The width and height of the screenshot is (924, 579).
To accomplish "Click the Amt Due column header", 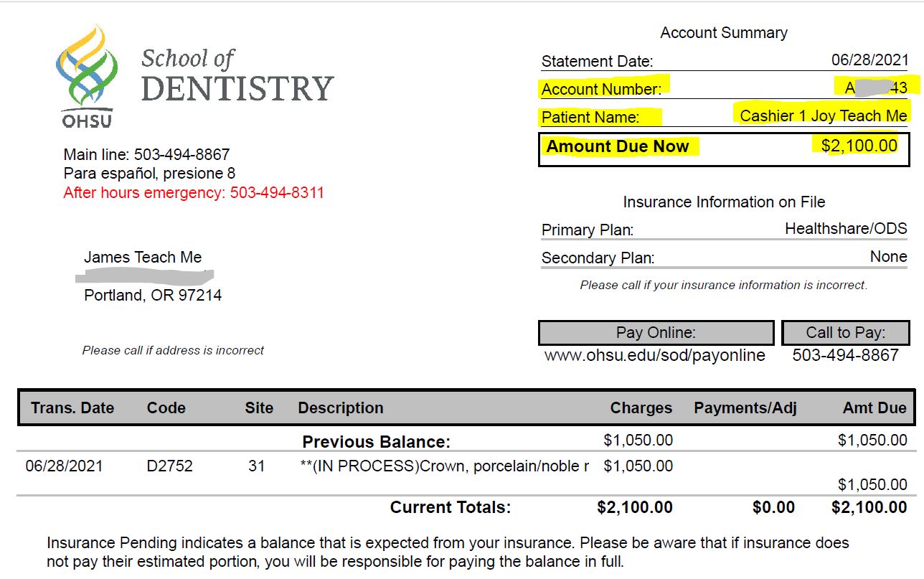I will pyautogui.click(x=874, y=408).
